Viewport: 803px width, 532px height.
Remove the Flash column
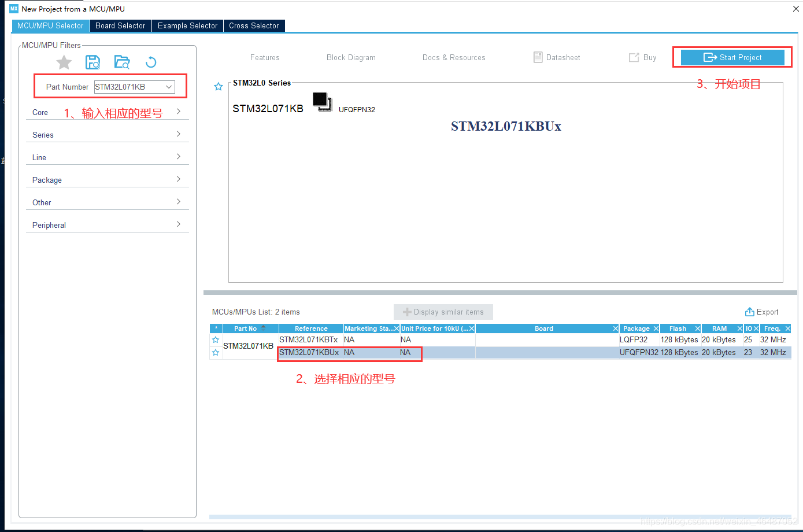click(698, 328)
